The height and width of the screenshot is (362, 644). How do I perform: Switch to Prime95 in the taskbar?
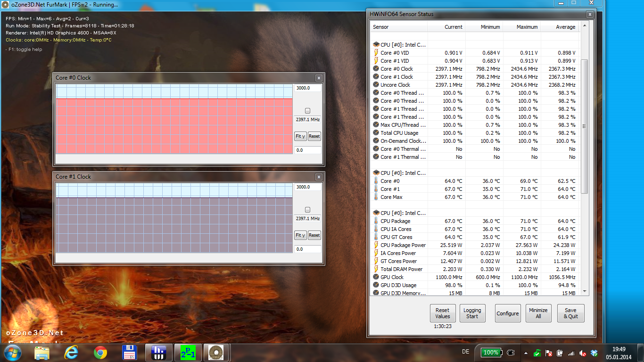pos(188,353)
